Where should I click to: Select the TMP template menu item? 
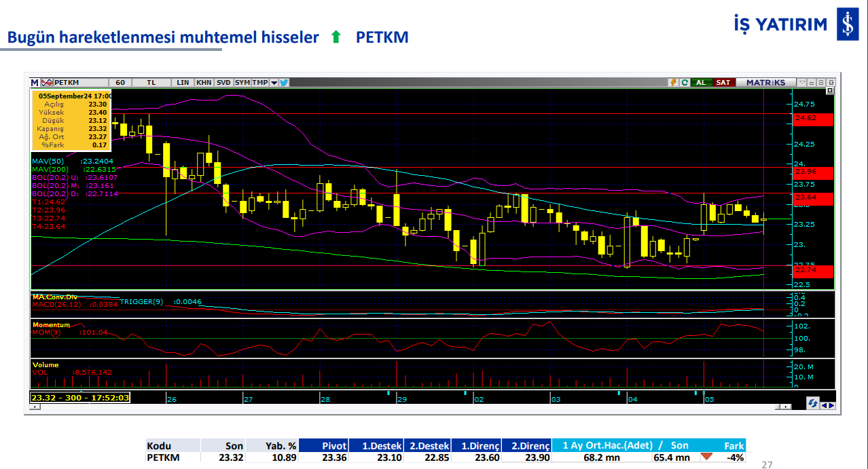tap(259, 82)
